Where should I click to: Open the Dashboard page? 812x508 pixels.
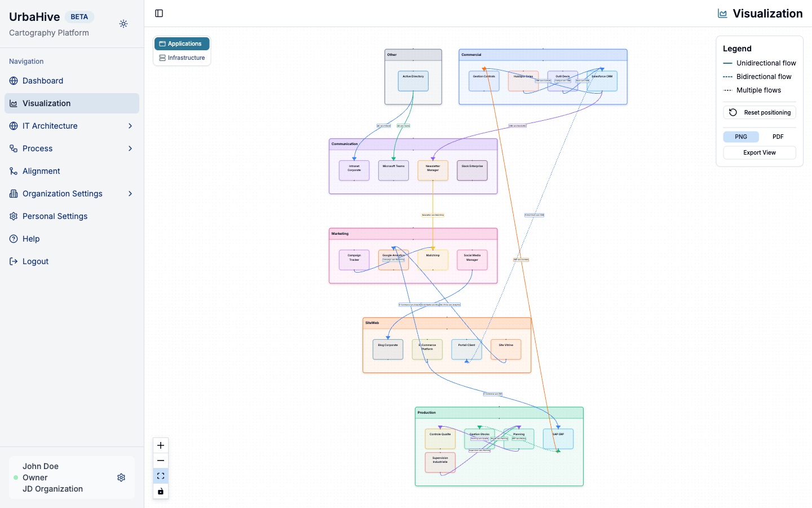point(72,81)
